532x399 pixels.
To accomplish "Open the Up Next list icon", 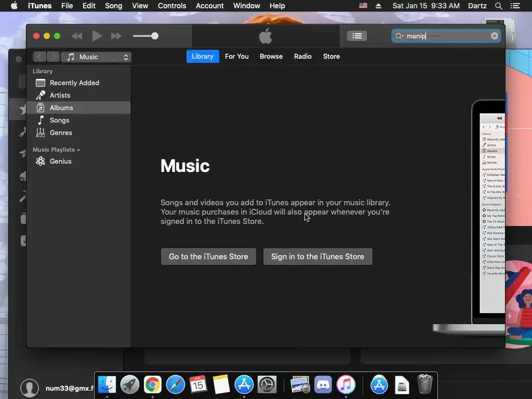I will [356, 36].
